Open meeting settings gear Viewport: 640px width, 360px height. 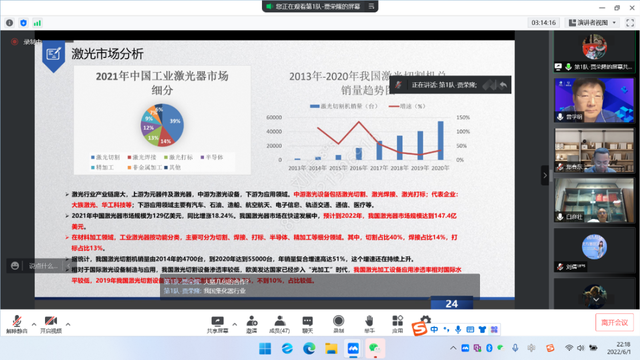click(x=425, y=319)
